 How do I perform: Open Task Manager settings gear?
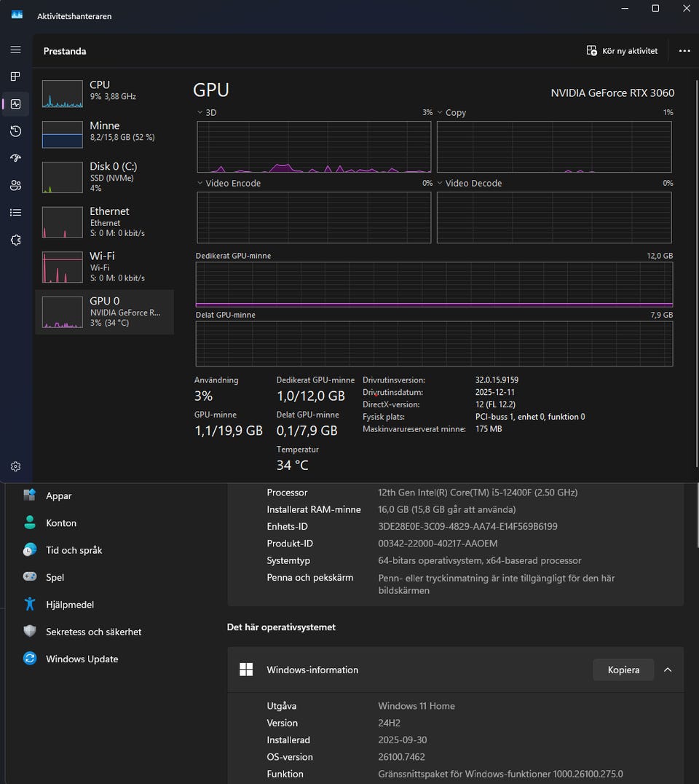click(15, 466)
